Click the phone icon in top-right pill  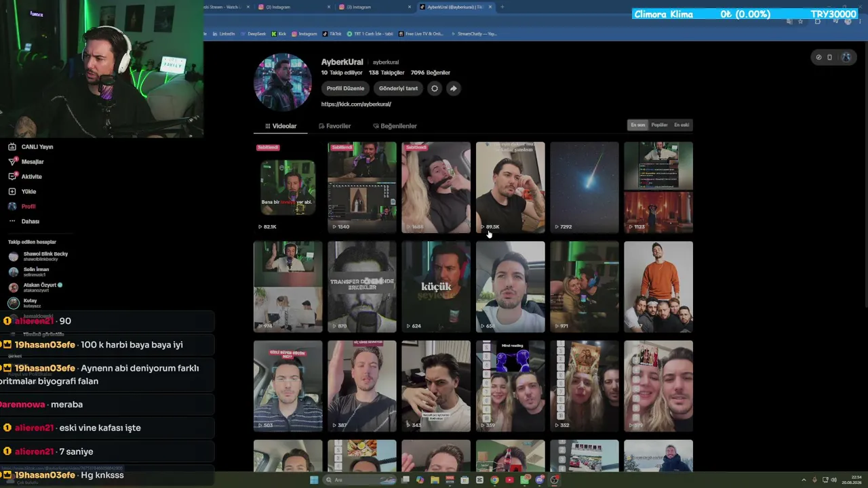(x=829, y=58)
